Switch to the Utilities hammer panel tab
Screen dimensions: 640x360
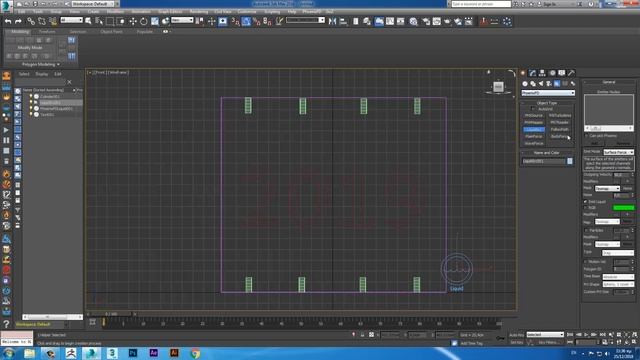(571, 73)
